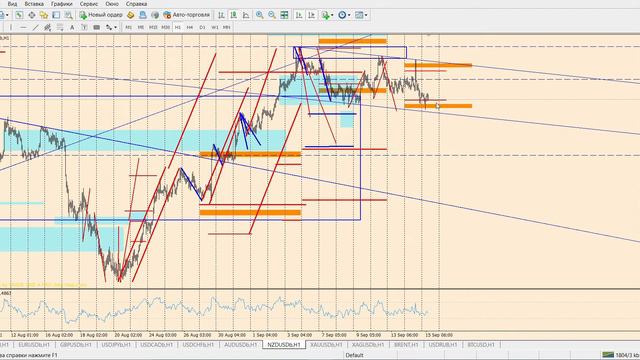Open the Графики menu

pos(62,4)
